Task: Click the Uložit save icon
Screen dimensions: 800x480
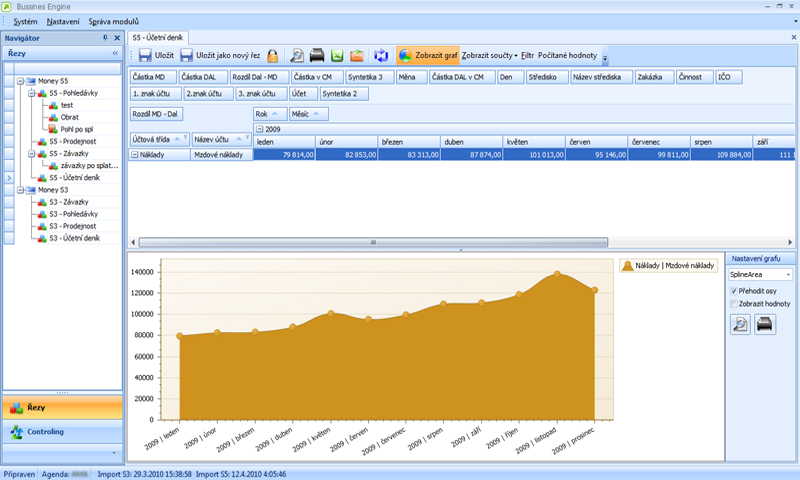Action: pos(145,56)
